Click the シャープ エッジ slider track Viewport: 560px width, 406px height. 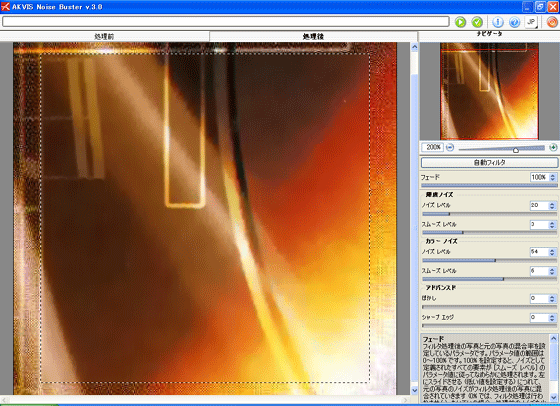(x=489, y=326)
